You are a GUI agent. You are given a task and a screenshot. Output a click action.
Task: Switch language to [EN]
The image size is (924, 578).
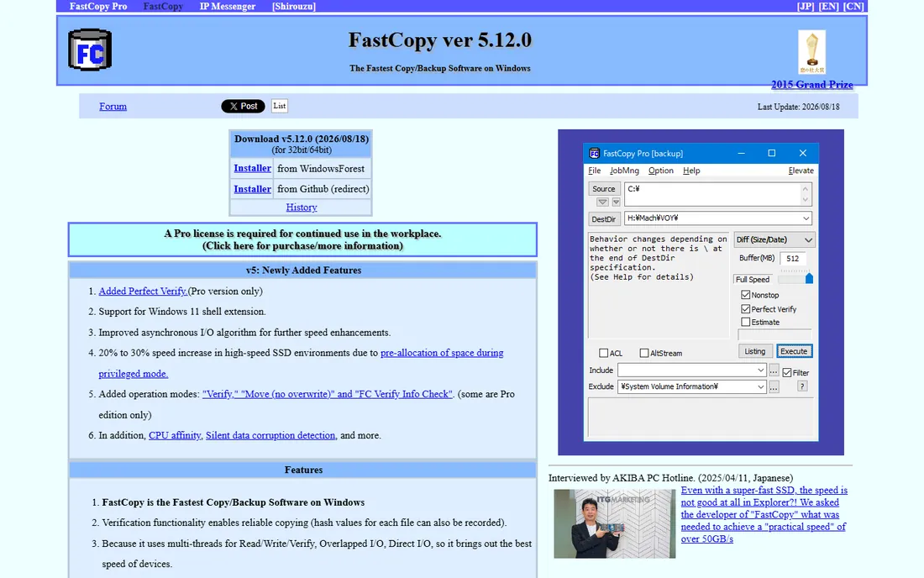828,7
